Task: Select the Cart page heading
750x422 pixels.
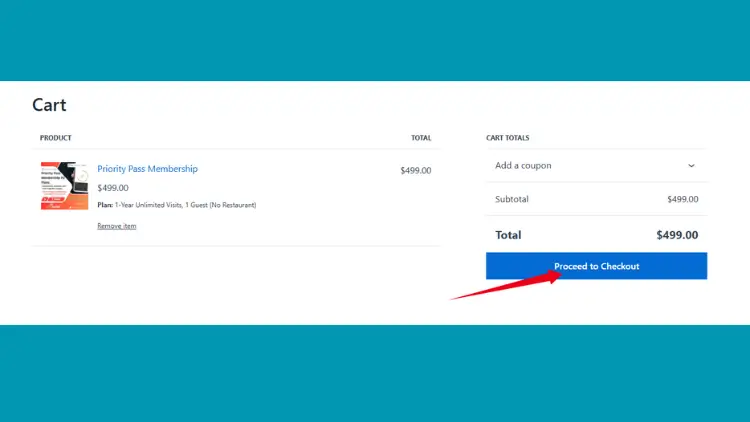Action: [x=49, y=105]
